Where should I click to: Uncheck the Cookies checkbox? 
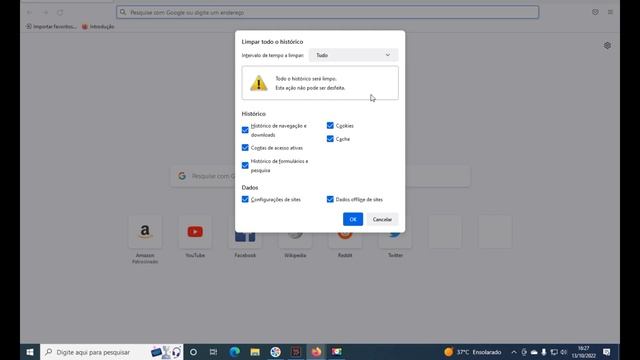click(x=330, y=126)
